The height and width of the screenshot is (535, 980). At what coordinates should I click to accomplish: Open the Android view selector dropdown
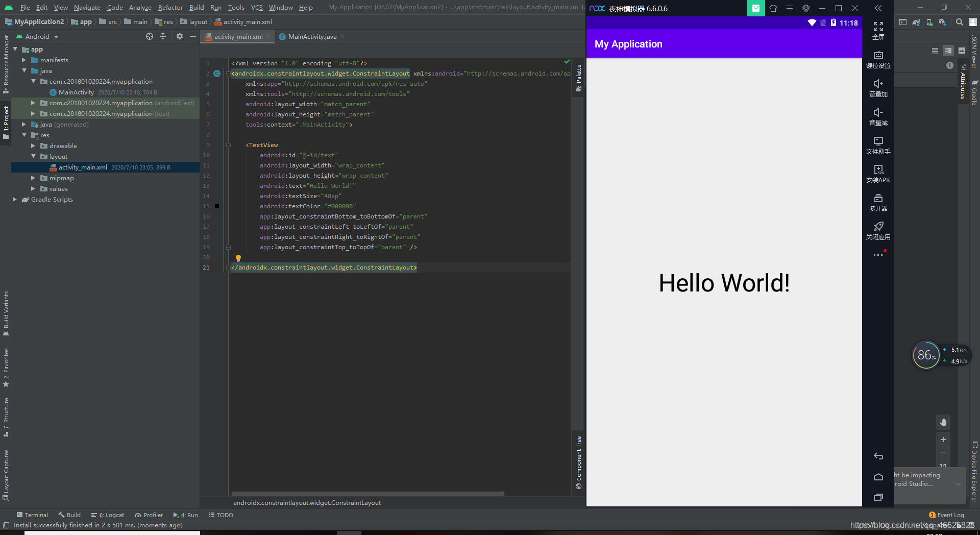point(37,37)
